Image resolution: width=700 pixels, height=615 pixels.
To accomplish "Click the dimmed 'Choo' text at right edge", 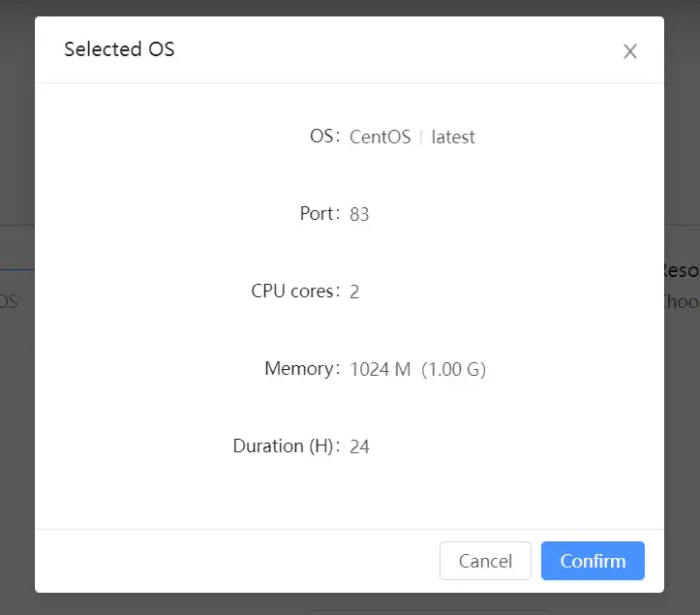I will [x=681, y=301].
